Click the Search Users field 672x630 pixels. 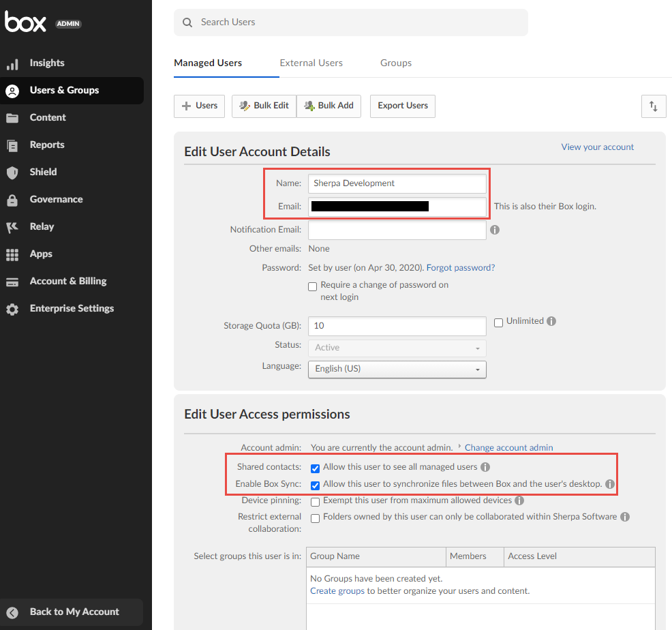coord(351,22)
